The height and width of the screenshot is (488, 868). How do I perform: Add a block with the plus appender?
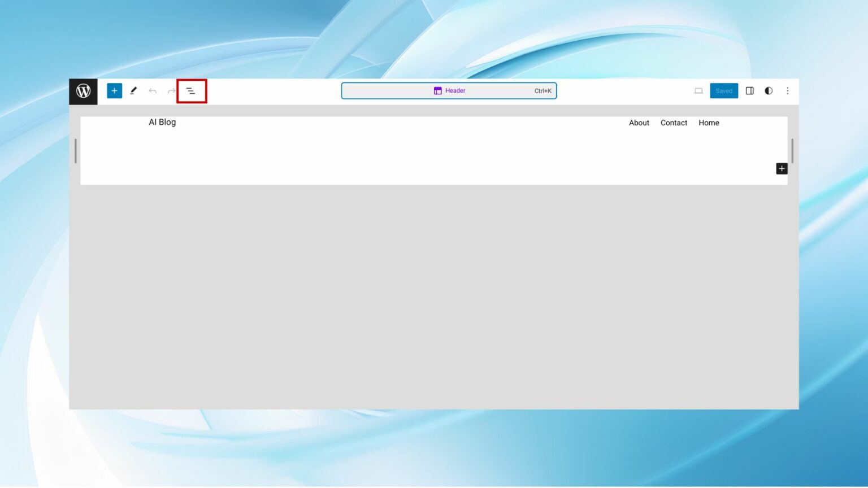point(782,168)
